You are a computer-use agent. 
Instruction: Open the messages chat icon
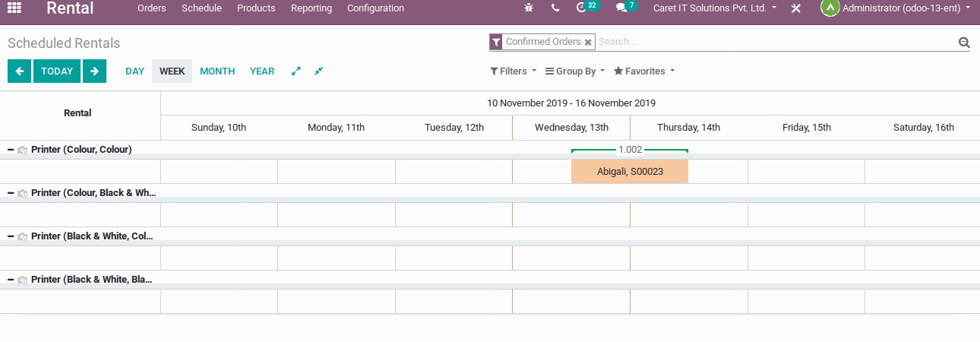[x=621, y=8]
